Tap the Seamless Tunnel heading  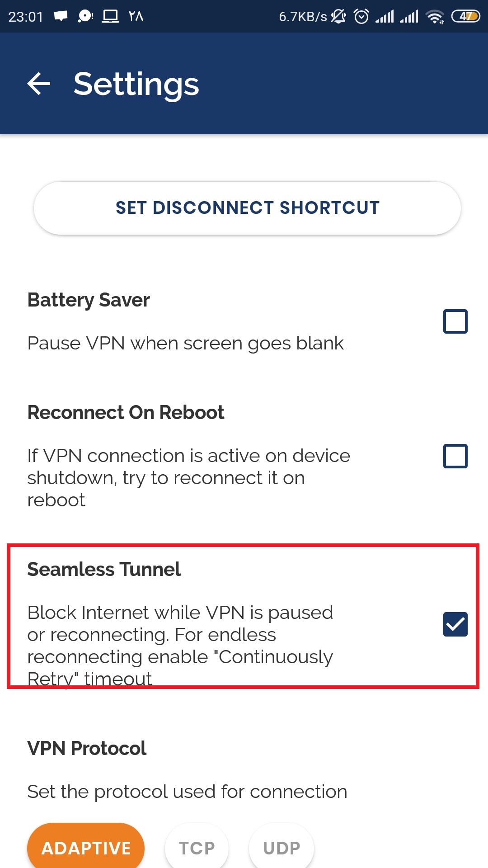pyautogui.click(x=104, y=569)
